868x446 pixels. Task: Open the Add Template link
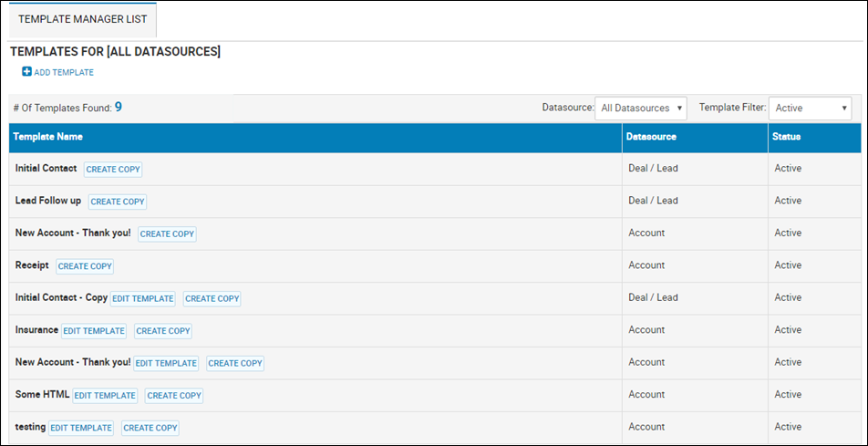pyautogui.click(x=64, y=73)
